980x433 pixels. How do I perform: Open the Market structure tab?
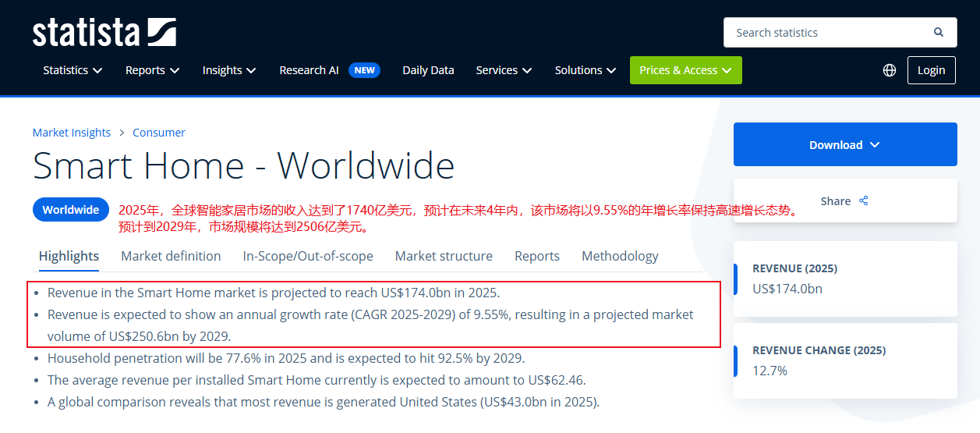(444, 256)
